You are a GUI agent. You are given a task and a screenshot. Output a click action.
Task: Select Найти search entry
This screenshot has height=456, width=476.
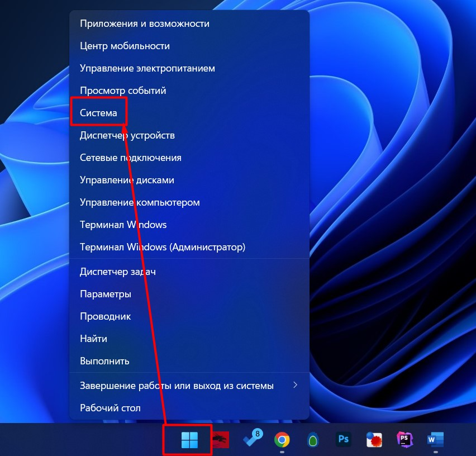point(189,339)
